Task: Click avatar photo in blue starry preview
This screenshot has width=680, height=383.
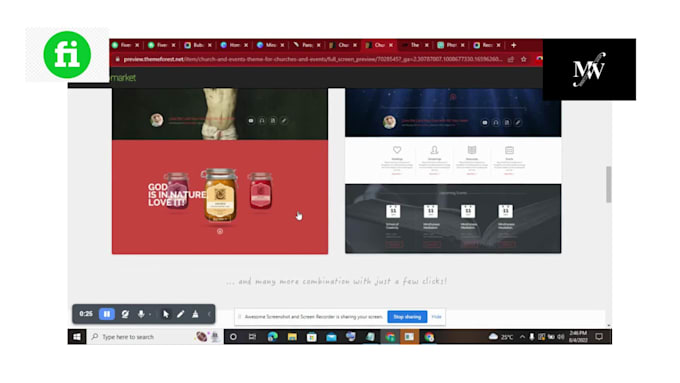Action: (389, 122)
